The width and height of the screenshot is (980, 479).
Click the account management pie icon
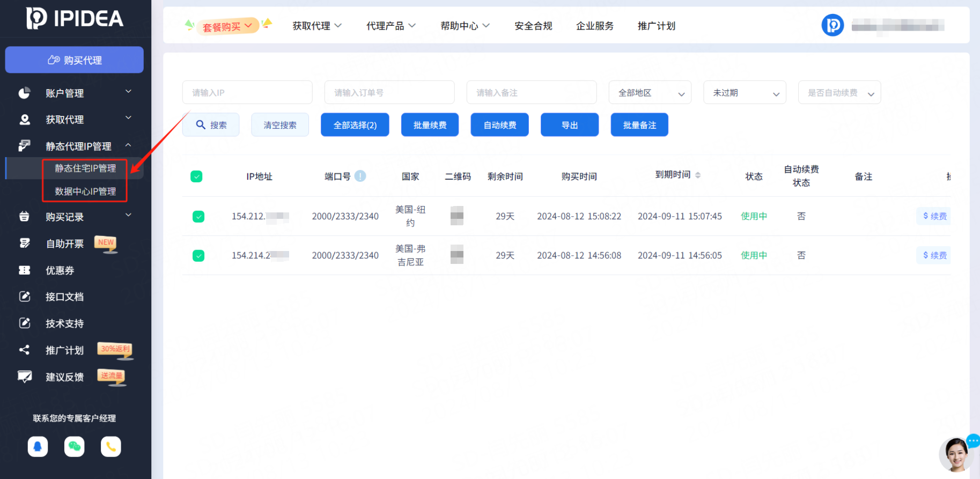pyautogui.click(x=24, y=93)
